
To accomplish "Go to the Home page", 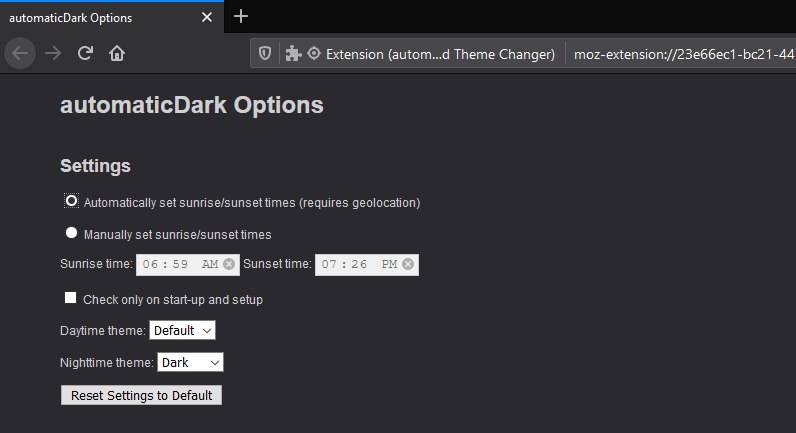I will [x=117, y=53].
